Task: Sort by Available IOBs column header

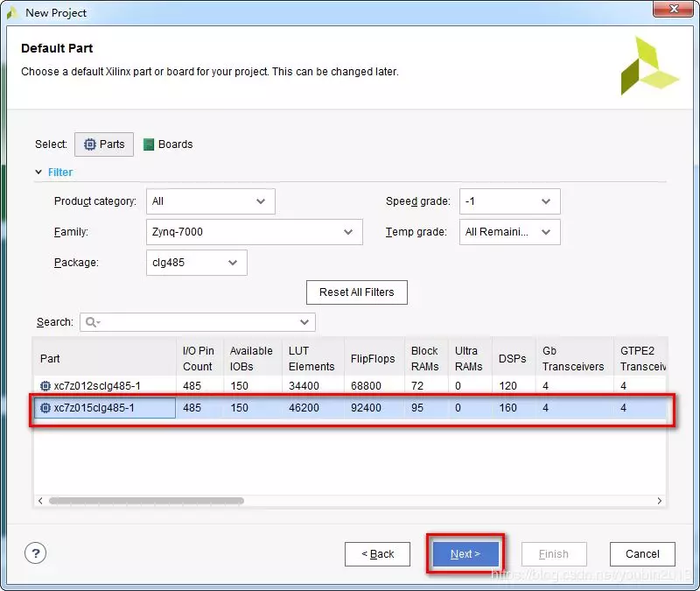Action: [253, 359]
